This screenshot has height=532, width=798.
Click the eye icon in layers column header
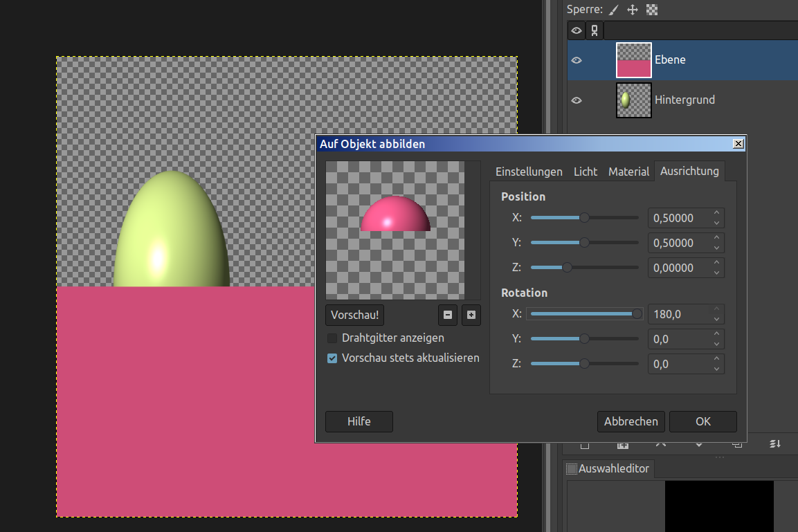point(576,30)
